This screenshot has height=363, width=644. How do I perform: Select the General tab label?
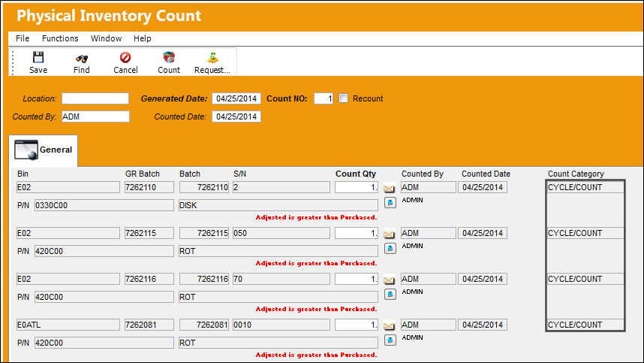56,150
